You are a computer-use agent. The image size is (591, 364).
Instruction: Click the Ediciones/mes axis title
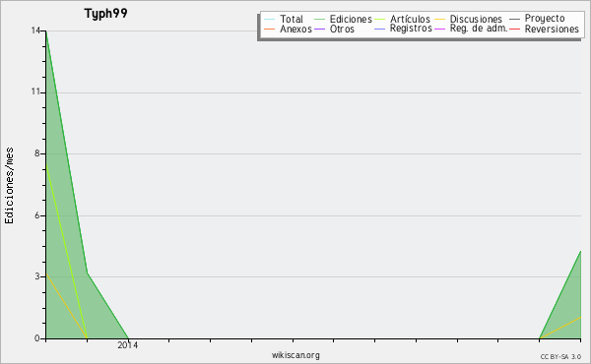[9, 186]
